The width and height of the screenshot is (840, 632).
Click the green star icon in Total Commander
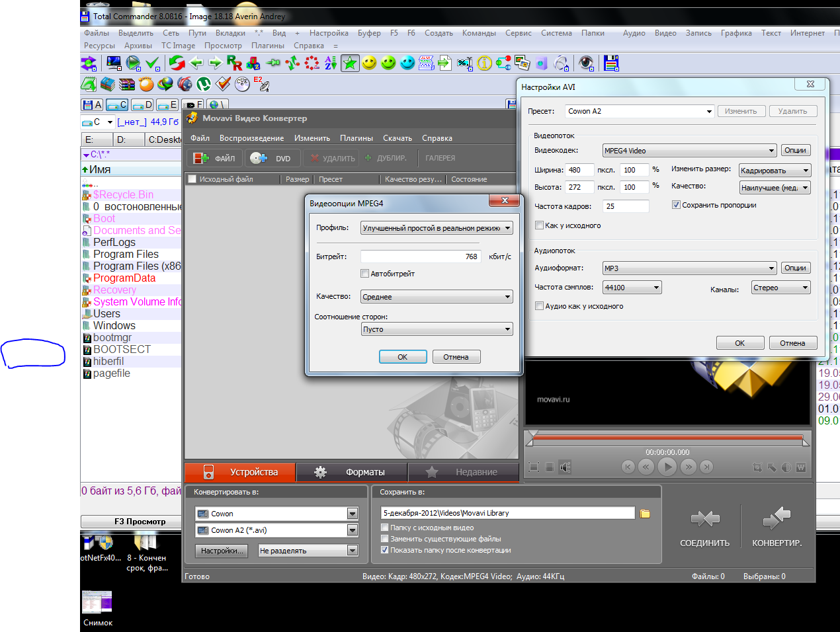pyautogui.click(x=350, y=63)
